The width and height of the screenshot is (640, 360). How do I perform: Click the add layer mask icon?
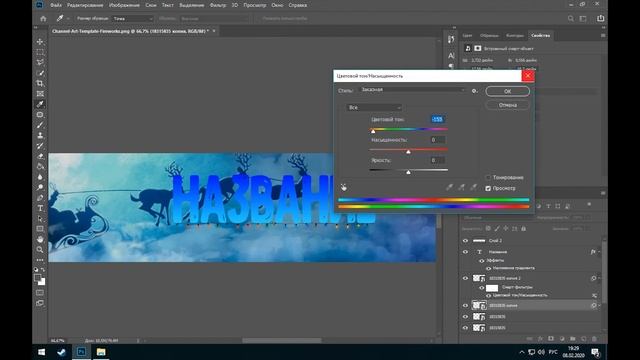(x=551, y=339)
